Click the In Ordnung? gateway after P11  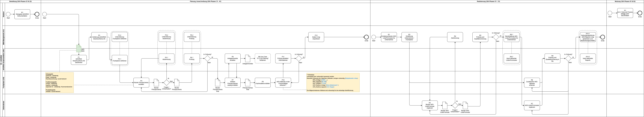click(299, 58)
